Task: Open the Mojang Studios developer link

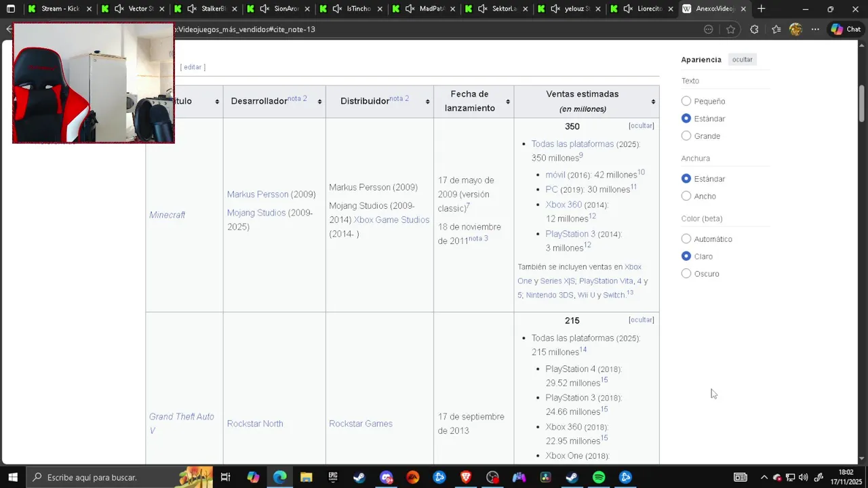Action: (x=256, y=213)
